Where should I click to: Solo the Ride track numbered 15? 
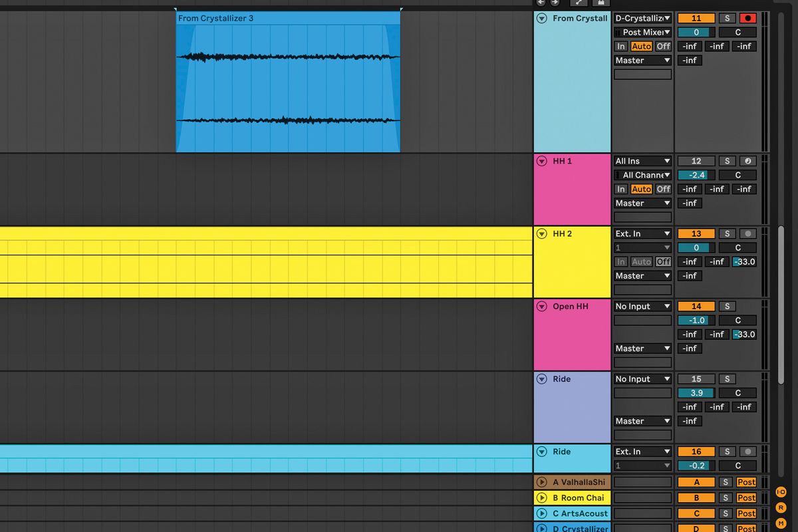click(x=726, y=378)
